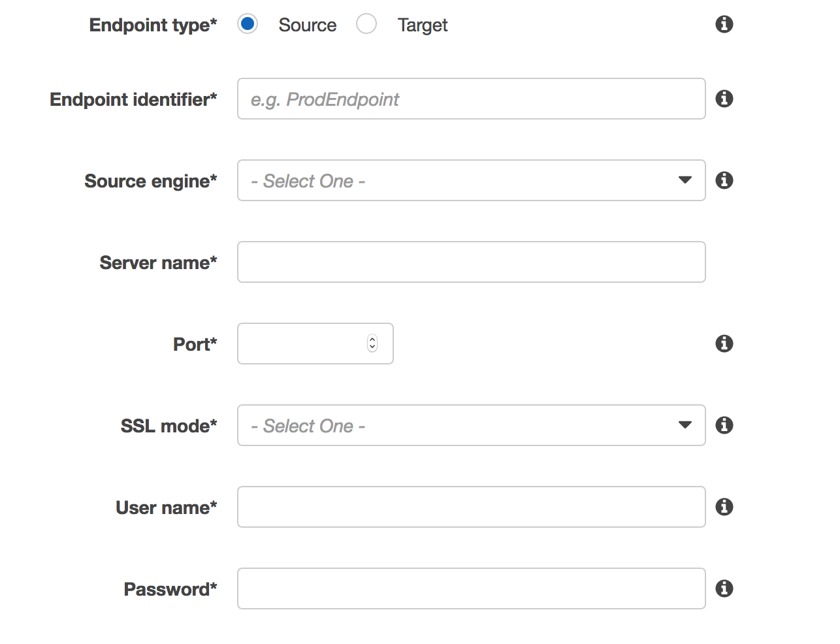Open the Source engine info icon
840x644 pixels.
[724, 180]
